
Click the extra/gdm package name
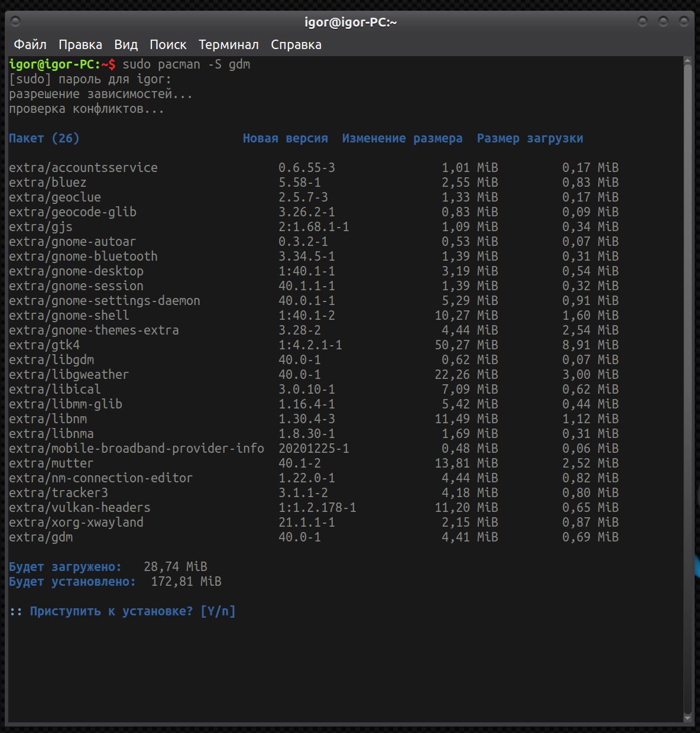tap(41, 537)
